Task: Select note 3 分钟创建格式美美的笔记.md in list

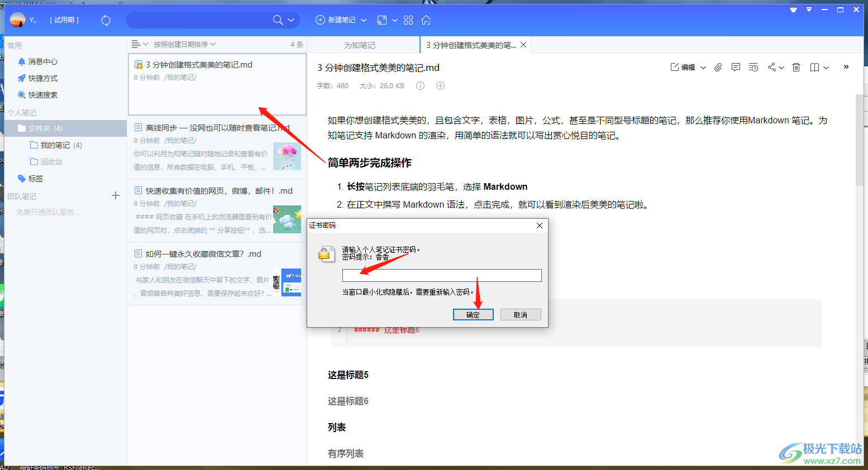Action: [x=217, y=84]
